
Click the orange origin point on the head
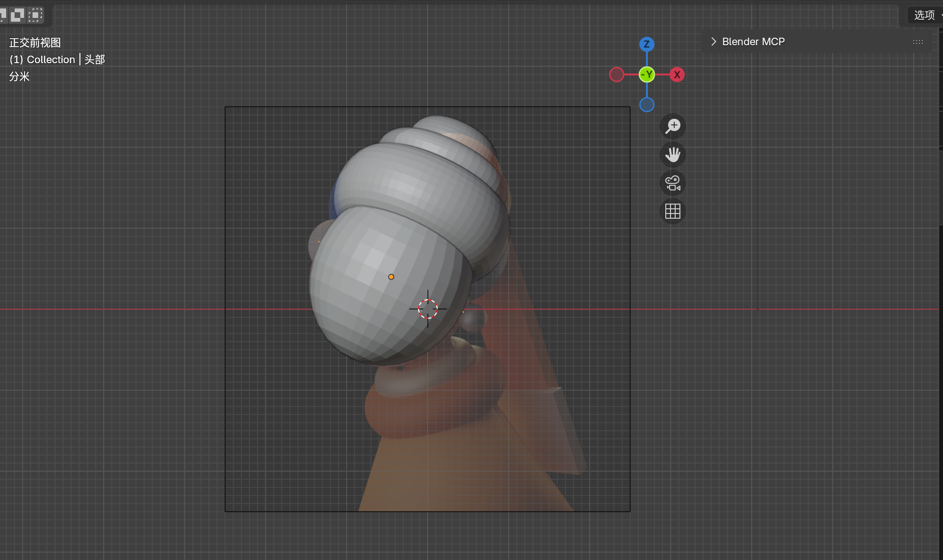point(391,277)
